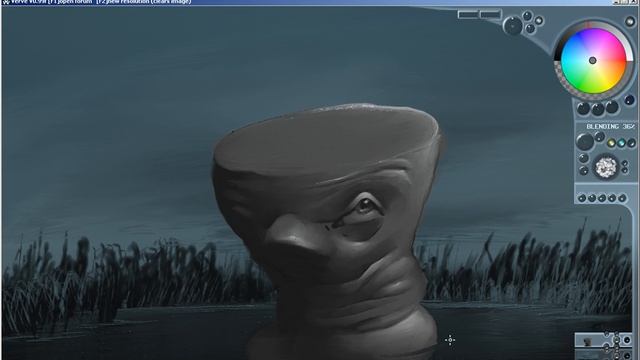Click the right rectangular button at top
The width and height of the screenshot is (640, 360).
pyautogui.click(x=490, y=15)
